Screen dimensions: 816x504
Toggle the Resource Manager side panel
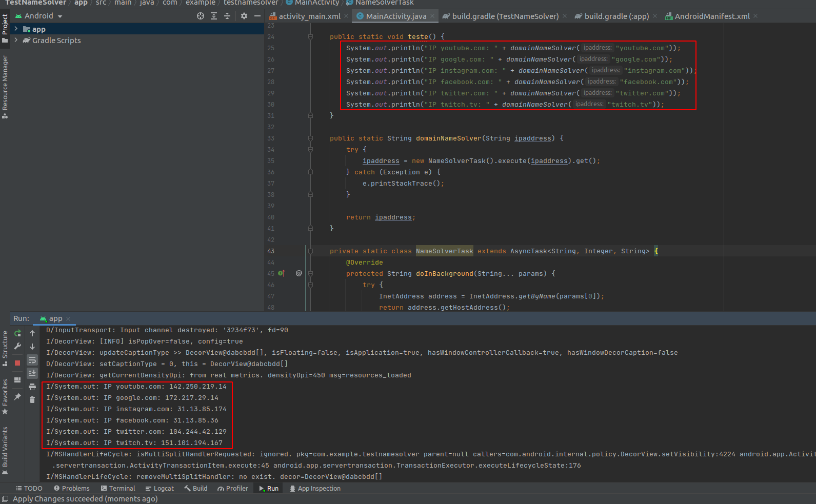5,87
